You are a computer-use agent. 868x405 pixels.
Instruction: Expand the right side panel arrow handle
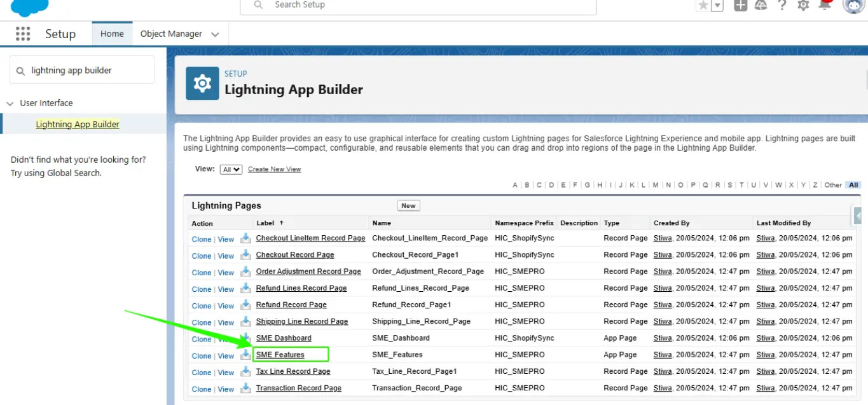858,216
